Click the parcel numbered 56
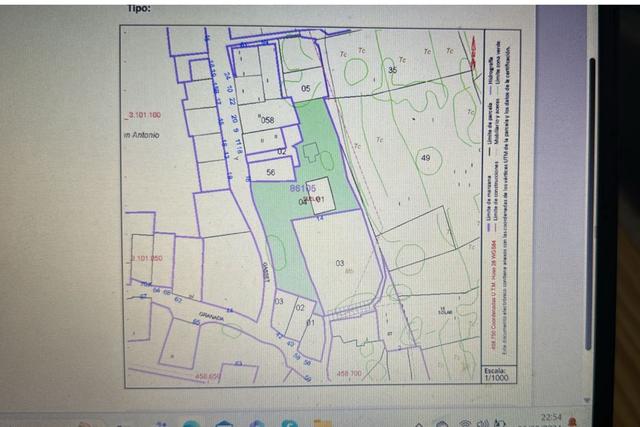640x427 pixels. click(x=270, y=172)
